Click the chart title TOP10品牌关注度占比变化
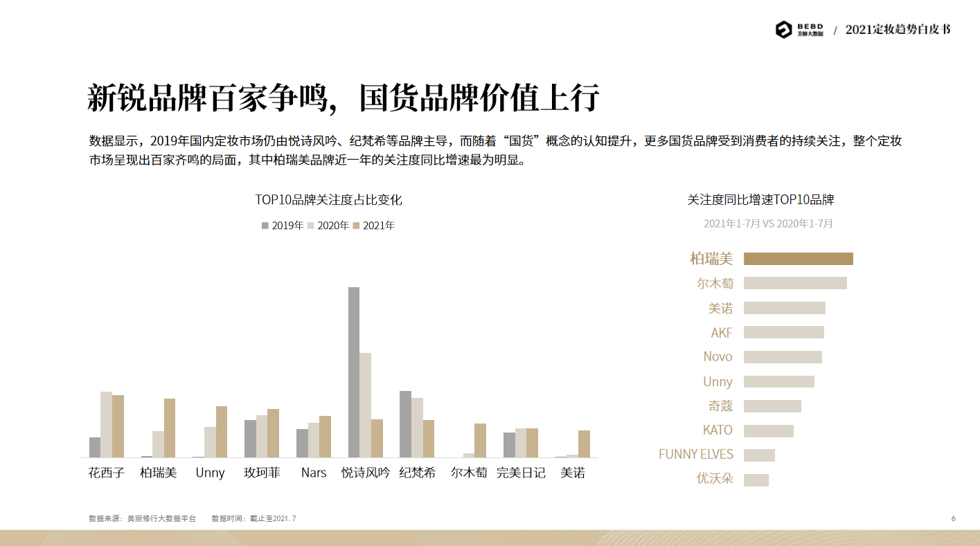The height and width of the screenshot is (546, 980). tap(328, 200)
